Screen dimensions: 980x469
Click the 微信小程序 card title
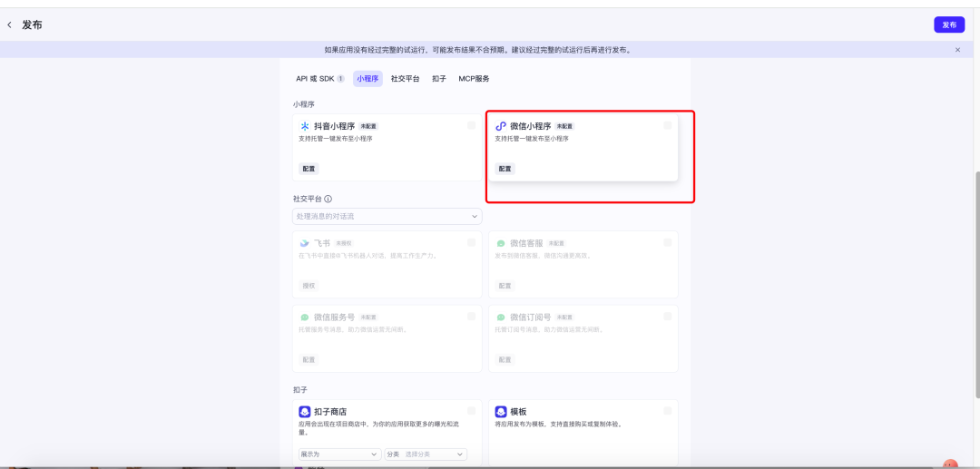click(531, 126)
